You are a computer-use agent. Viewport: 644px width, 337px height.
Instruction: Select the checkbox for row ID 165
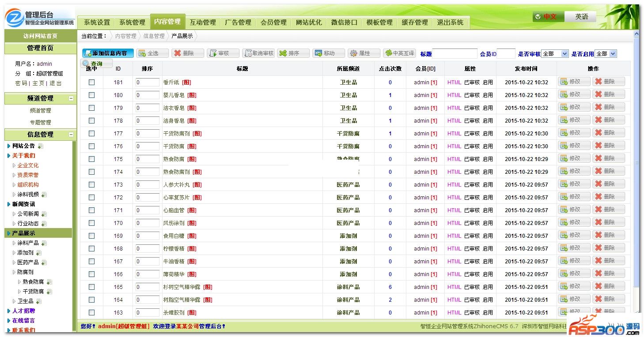91,287
